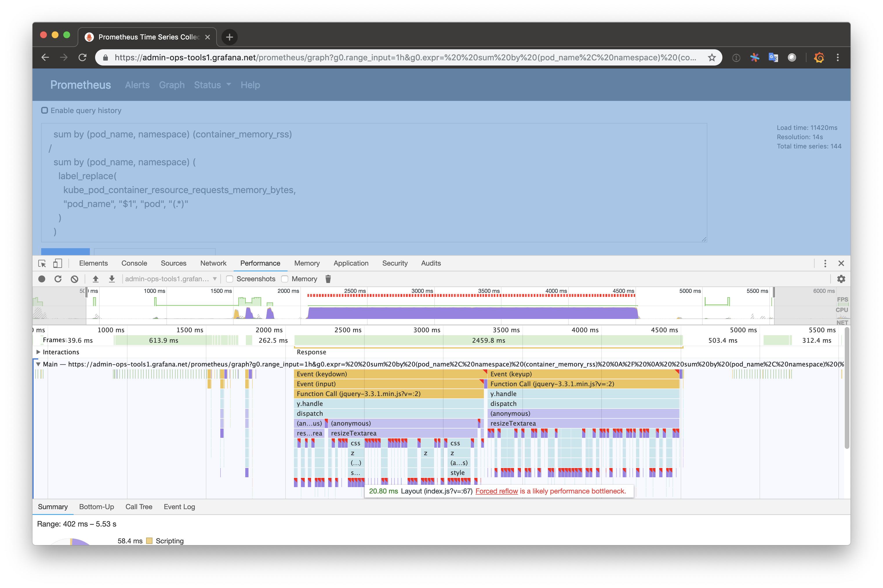Enable the Screenshots checkbox

tap(230, 279)
